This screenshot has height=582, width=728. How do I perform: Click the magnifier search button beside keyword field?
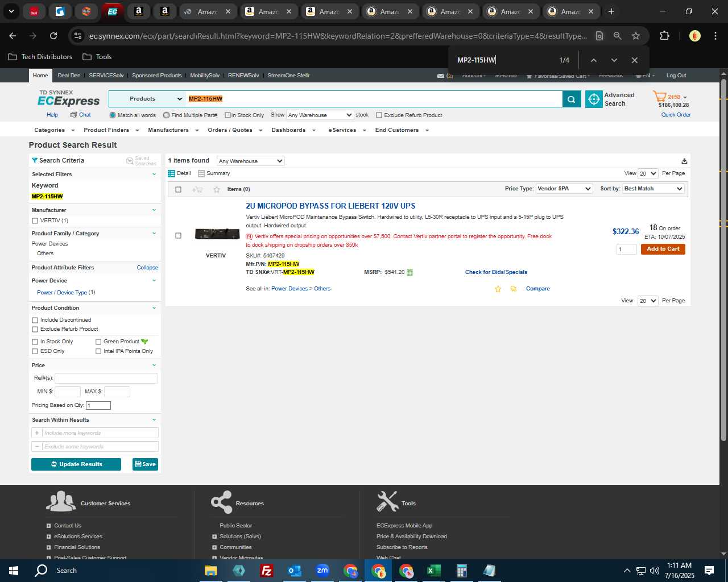click(572, 99)
